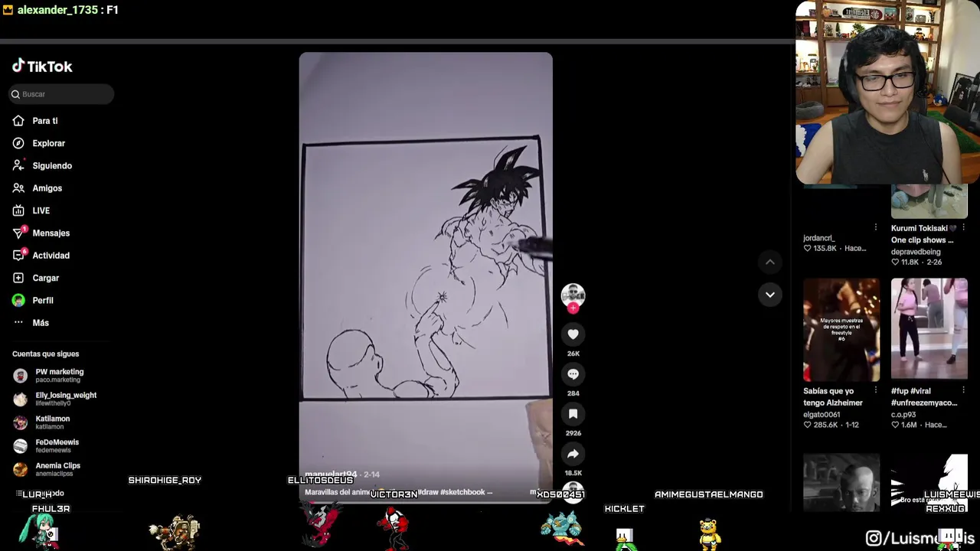Like the video with heart icon

click(573, 334)
